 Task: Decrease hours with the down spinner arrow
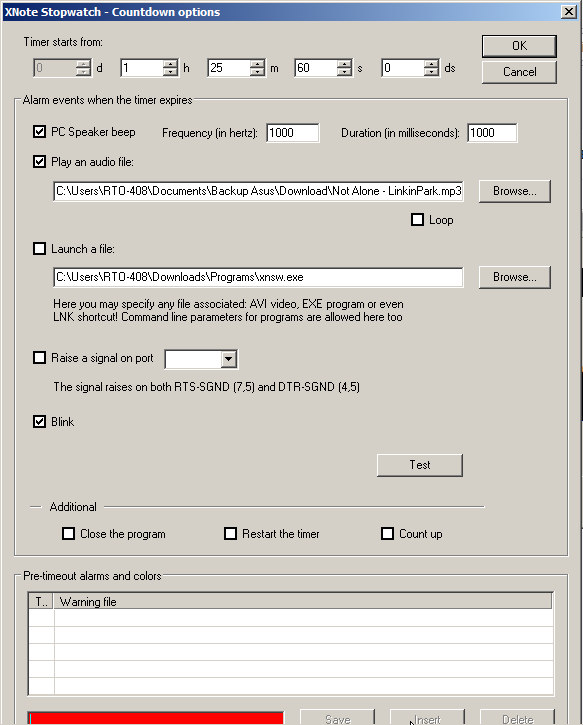click(170, 72)
